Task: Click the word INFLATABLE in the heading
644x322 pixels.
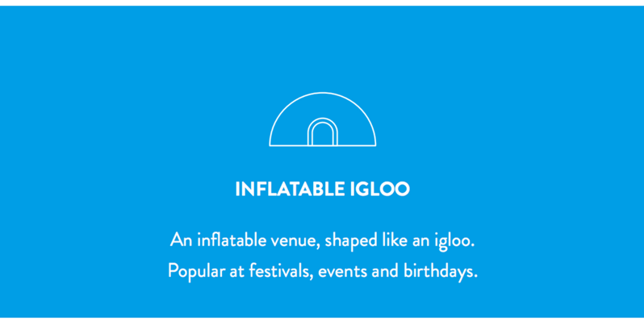Action: pyautogui.click(x=290, y=189)
